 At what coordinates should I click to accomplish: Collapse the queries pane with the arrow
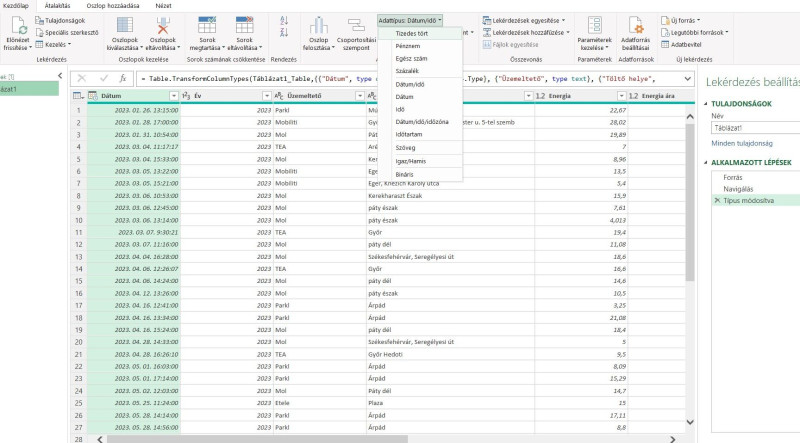pyautogui.click(x=60, y=76)
